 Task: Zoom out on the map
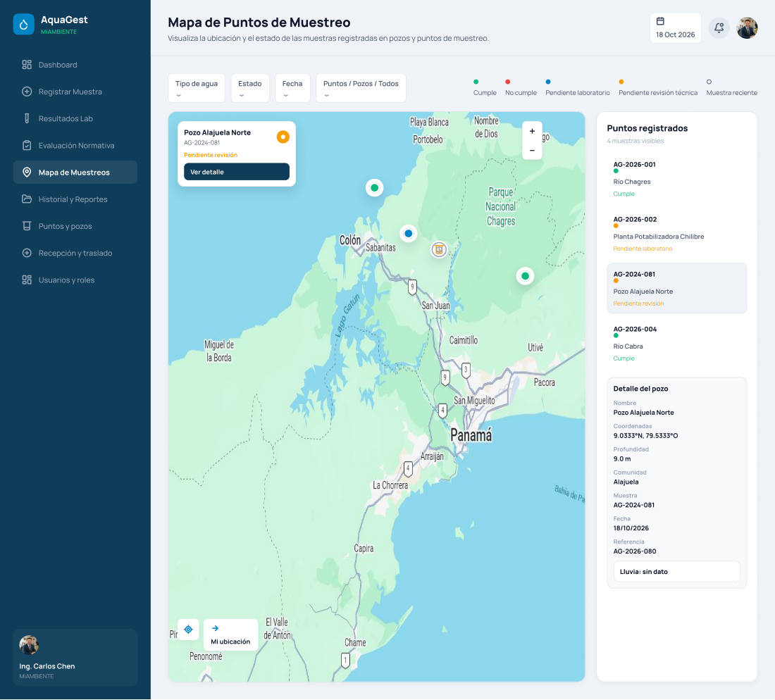click(x=532, y=150)
